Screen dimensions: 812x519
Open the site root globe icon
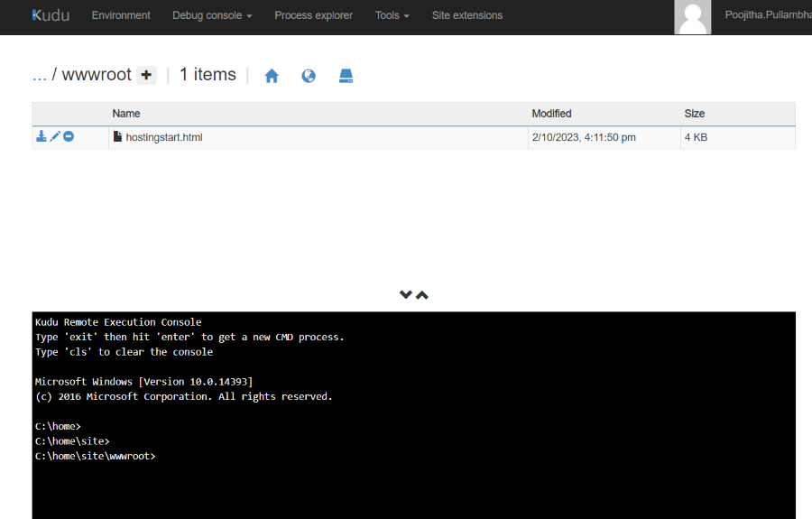pos(309,76)
